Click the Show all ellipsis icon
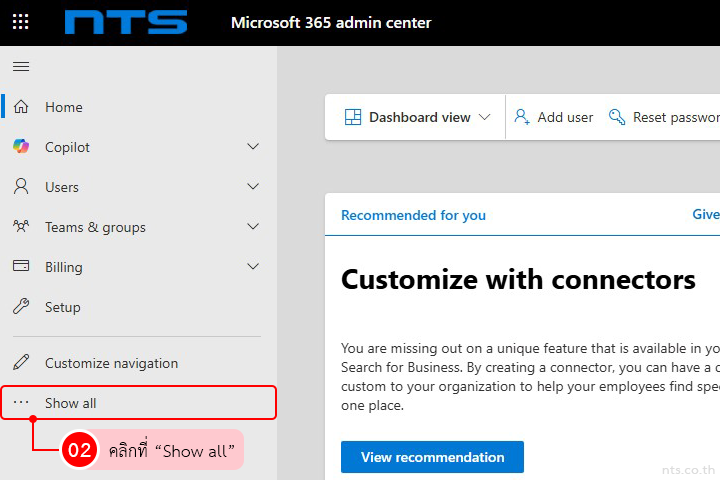 21,403
